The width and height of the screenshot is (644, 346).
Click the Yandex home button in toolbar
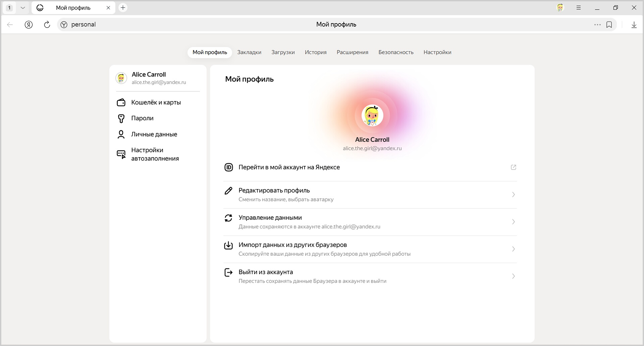coord(29,25)
